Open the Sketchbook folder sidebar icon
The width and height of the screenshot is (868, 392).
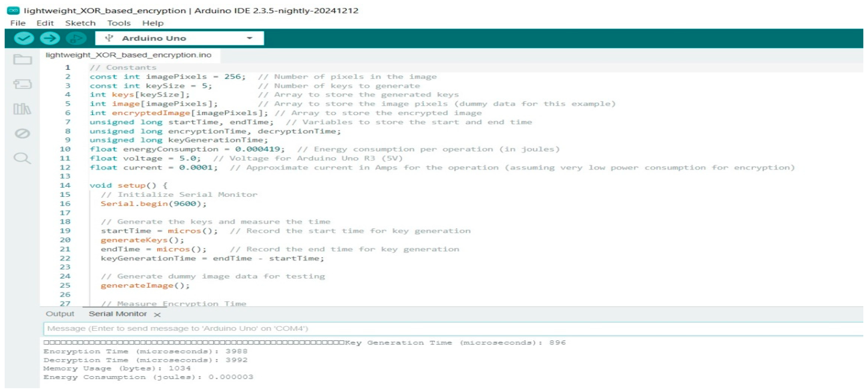pyautogui.click(x=22, y=59)
